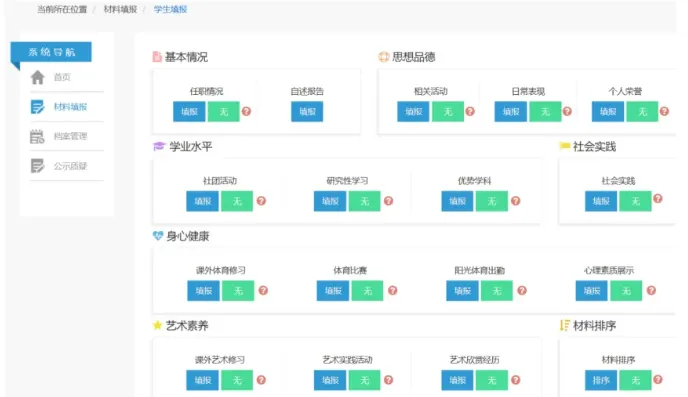Click the 材料填报 sidebar icon
The image size is (688, 397).
point(37,107)
